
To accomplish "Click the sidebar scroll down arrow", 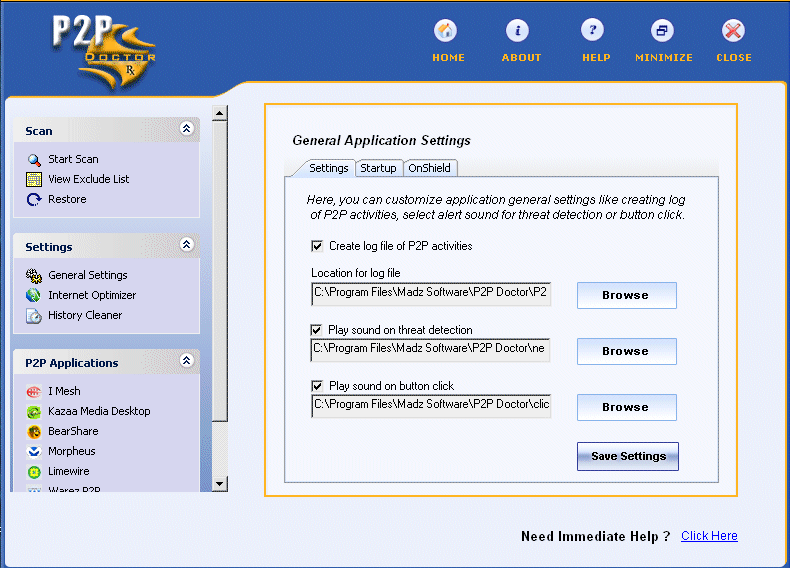I will [220, 484].
